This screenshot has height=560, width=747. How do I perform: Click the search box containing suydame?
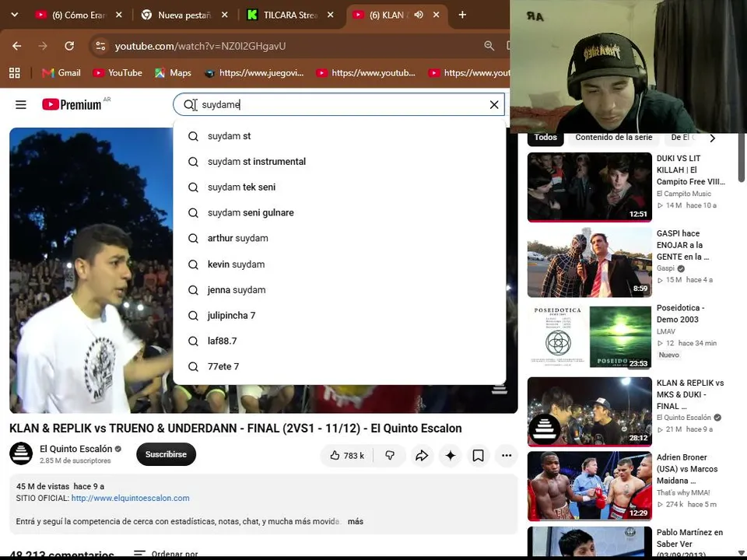(338, 105)
